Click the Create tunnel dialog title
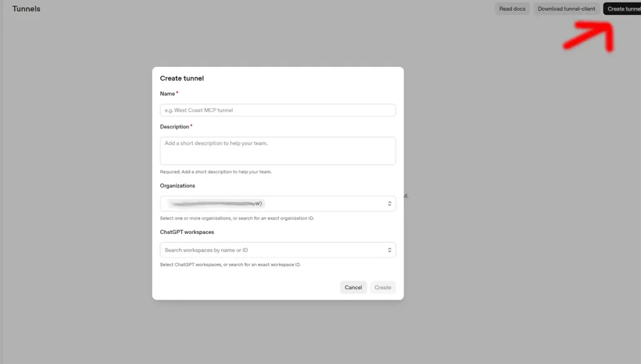The width and height of the screenshot is (641, 364). (182, 78)
